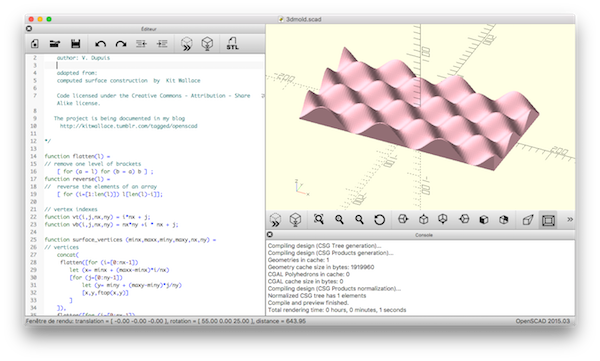This screenshot has width=600, height=361.
Task: Click the 'function flatten(l) =' line
Action: (x=77, y=156)
